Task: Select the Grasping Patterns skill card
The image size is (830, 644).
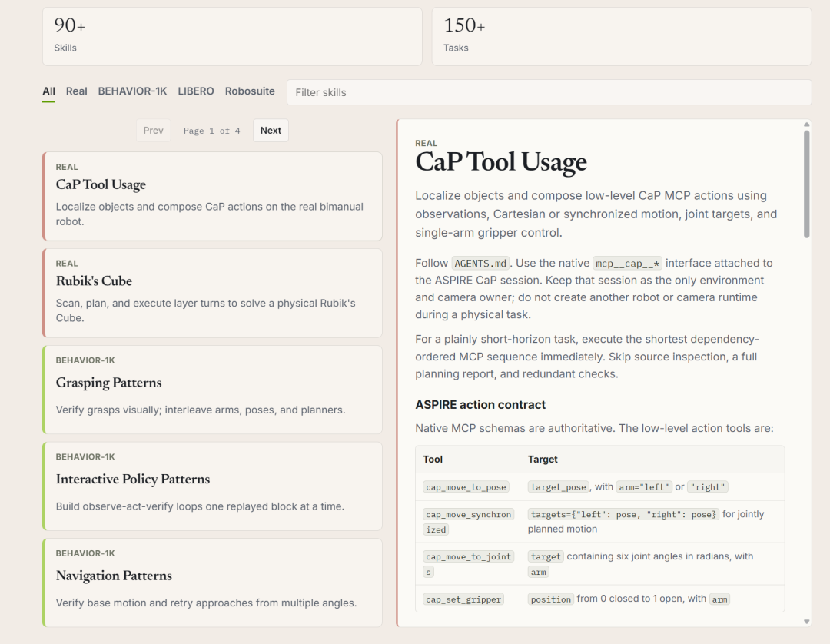Action: 212,390
